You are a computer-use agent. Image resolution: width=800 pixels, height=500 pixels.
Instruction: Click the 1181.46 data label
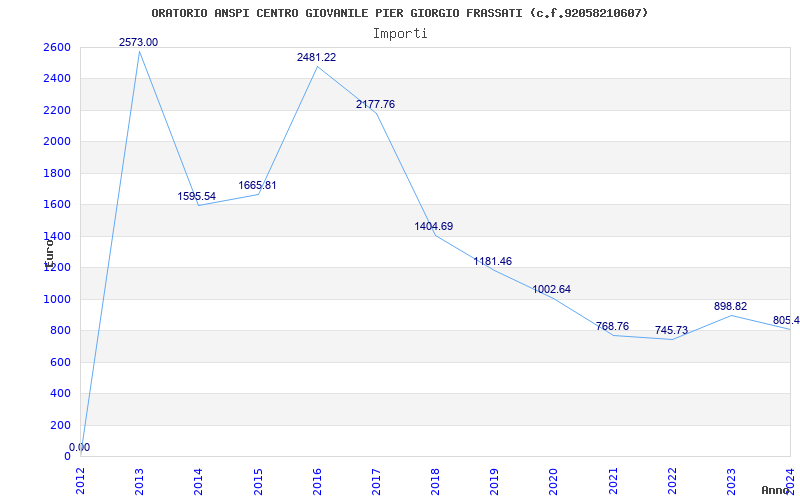(x=492, y=262)
